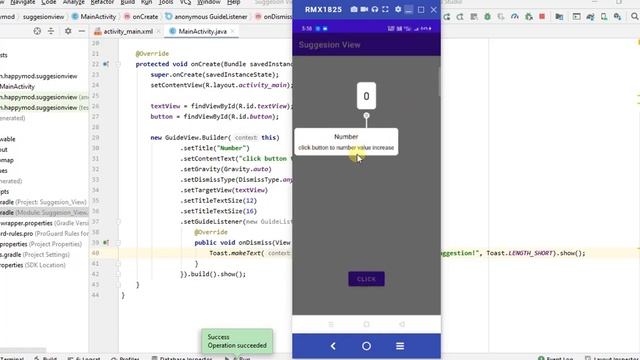The image size is (640, 360).
Task: Open the Build menu
Action: pyautogui.click(x=127, y=2)
